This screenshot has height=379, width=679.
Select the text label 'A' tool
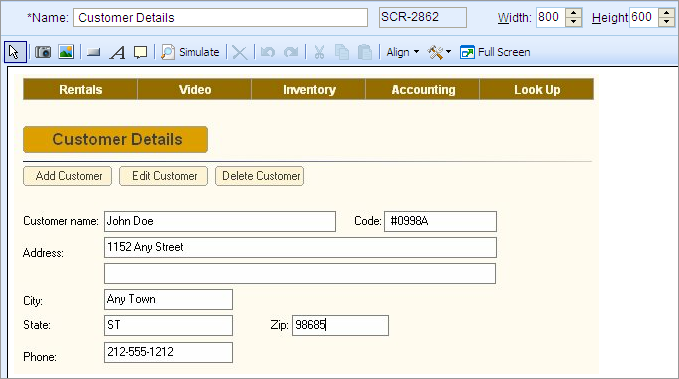[x=117, y=52]
